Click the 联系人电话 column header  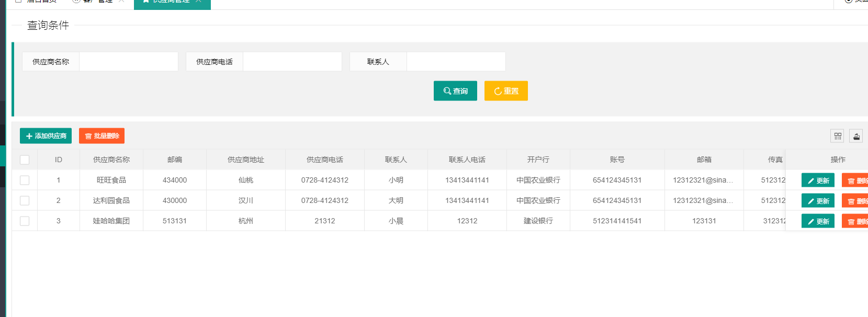pos(467,160)
